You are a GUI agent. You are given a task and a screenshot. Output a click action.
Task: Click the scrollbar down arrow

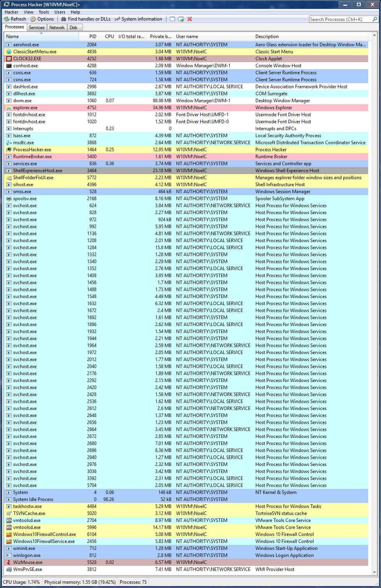point(374,572)
